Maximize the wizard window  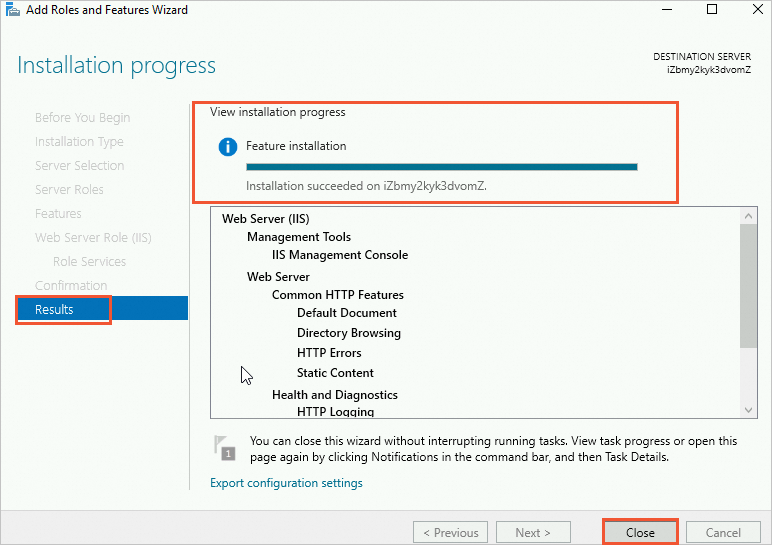[712, 9]
